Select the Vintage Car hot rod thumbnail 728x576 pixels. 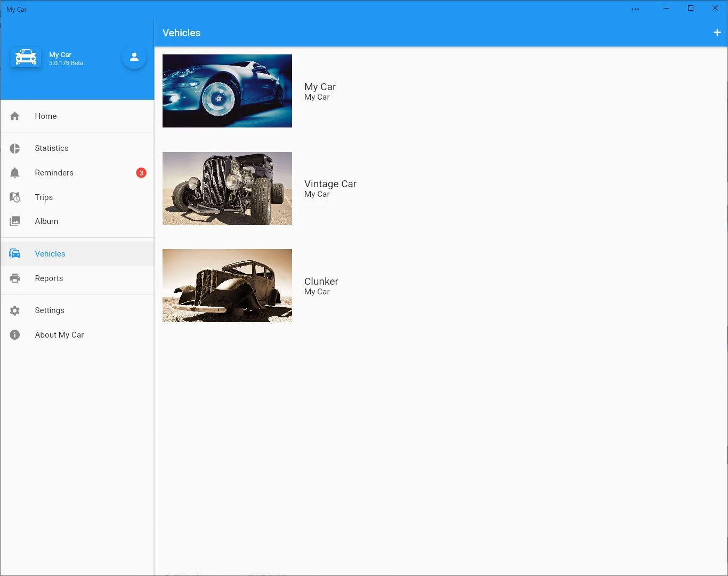click(x=227, y=188)
